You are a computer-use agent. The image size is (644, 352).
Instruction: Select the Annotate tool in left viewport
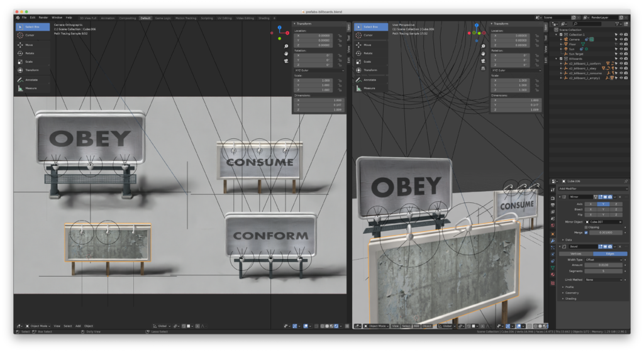[33, 80]
